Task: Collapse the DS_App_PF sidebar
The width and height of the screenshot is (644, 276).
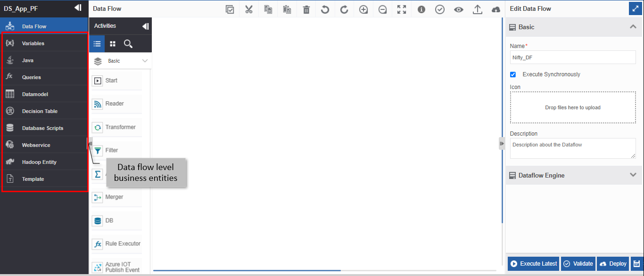Action: [78, 8]
